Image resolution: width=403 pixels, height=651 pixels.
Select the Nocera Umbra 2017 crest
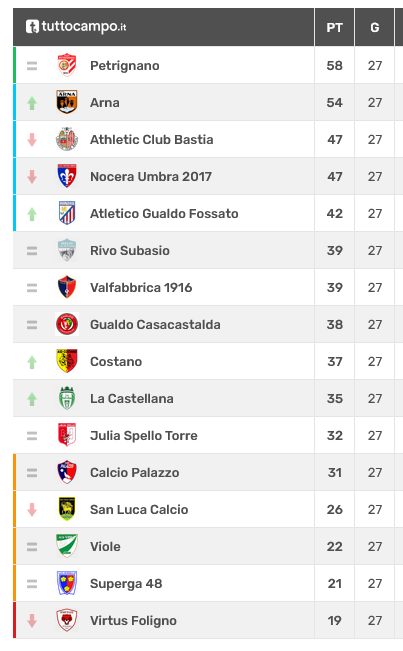click(67, 176)
